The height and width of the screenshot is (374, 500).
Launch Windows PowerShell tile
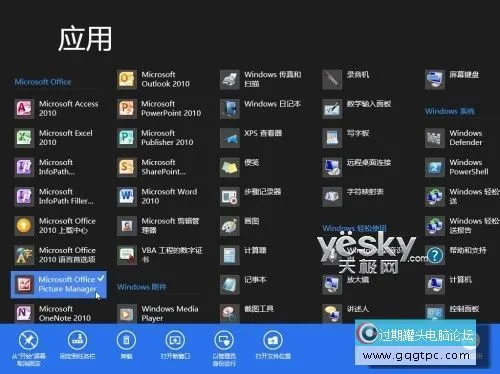coord(457,167)
